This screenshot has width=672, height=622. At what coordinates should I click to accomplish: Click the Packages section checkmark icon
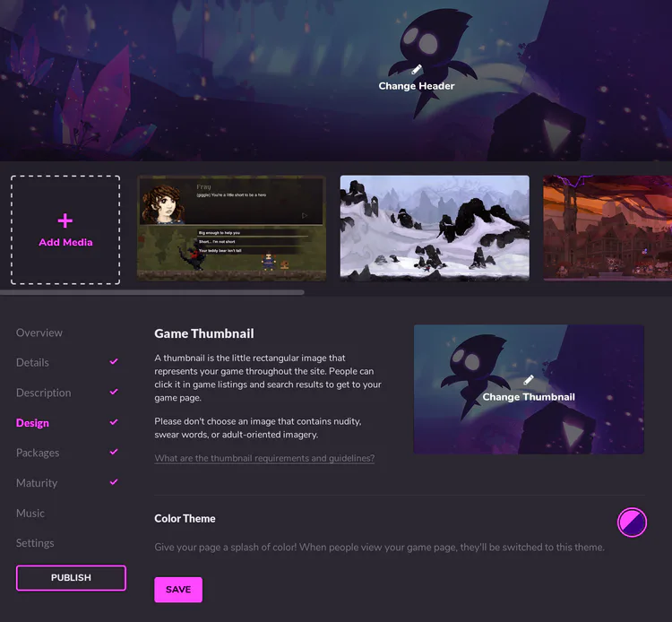pos(114,452)
